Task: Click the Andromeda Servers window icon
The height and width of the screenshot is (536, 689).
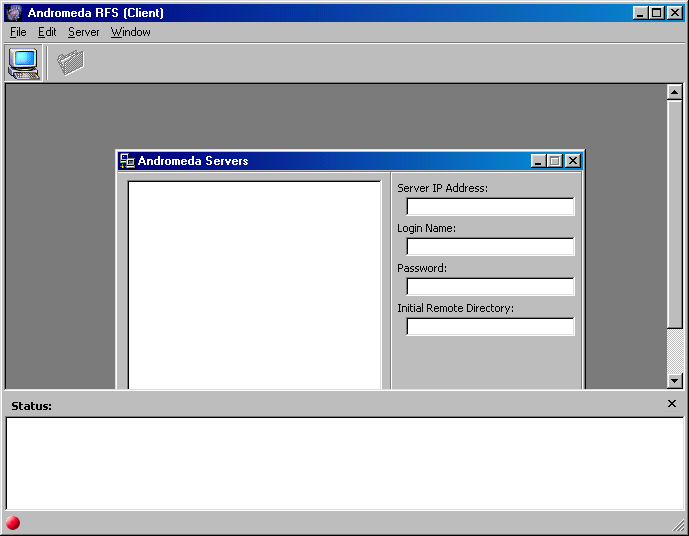Action: click(127, 161)
